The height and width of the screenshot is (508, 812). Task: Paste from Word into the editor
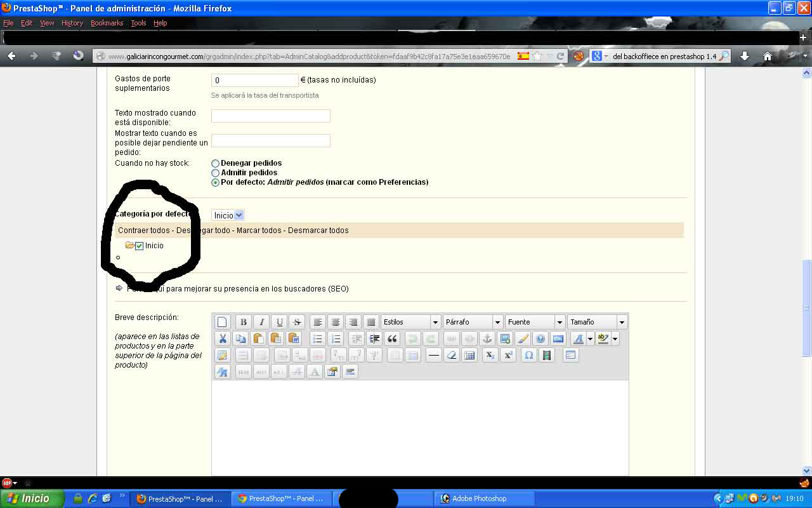click(x=293, y=338)
